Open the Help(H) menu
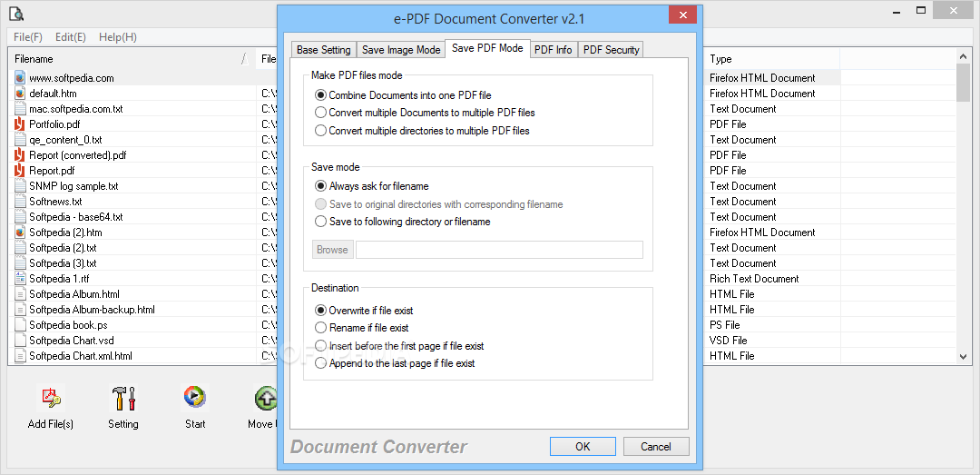The width and height of the screenshot is (980, 475). (x=117, y=37)
